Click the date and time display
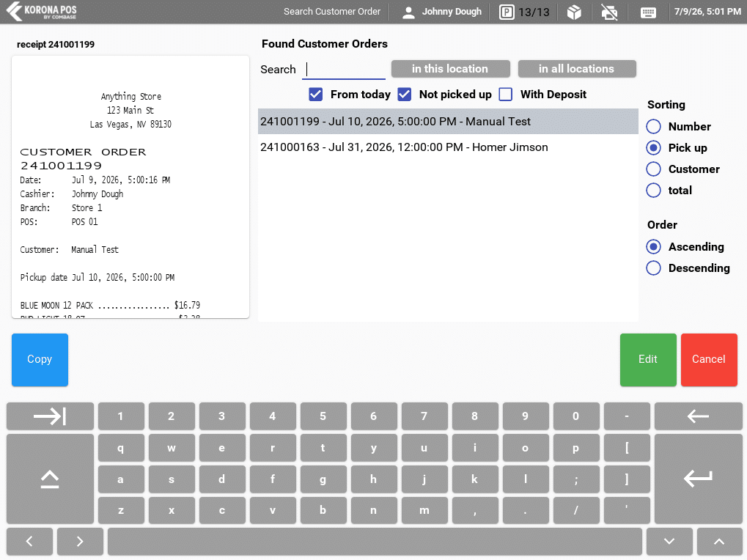The height and width of the screenshot is (560, 747). point(707,12)
